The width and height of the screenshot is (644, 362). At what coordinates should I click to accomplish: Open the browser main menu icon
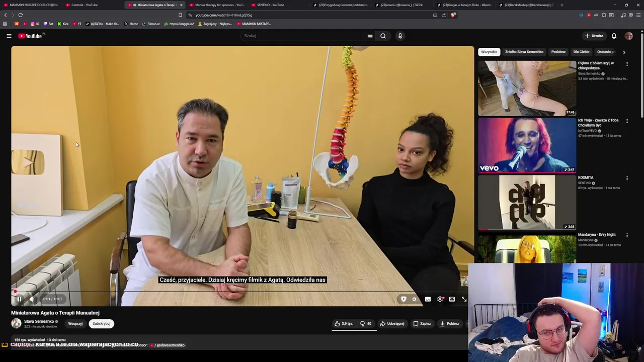pyautogui.click(x=638, y=15)
